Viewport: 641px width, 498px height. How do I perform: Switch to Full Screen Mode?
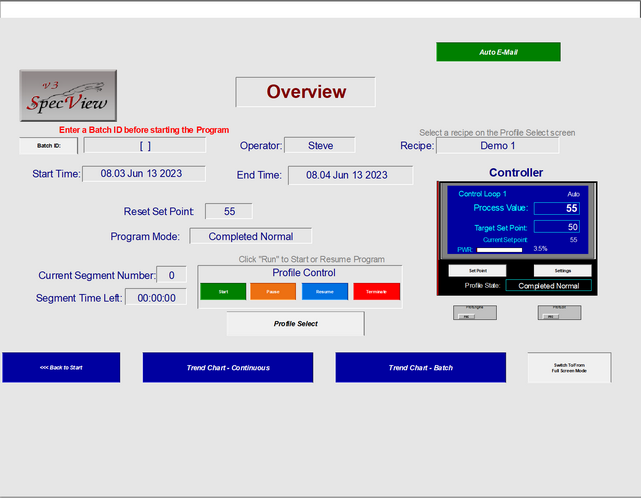(x=569, y=367)
